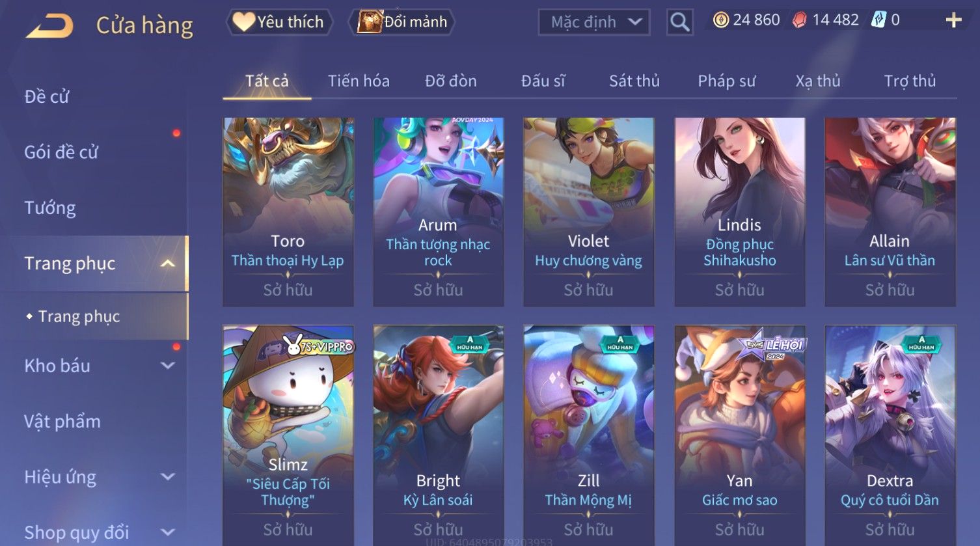Select the Tiến hóa tab
This screenshot has width=980, height=546.
click(359, 81)
